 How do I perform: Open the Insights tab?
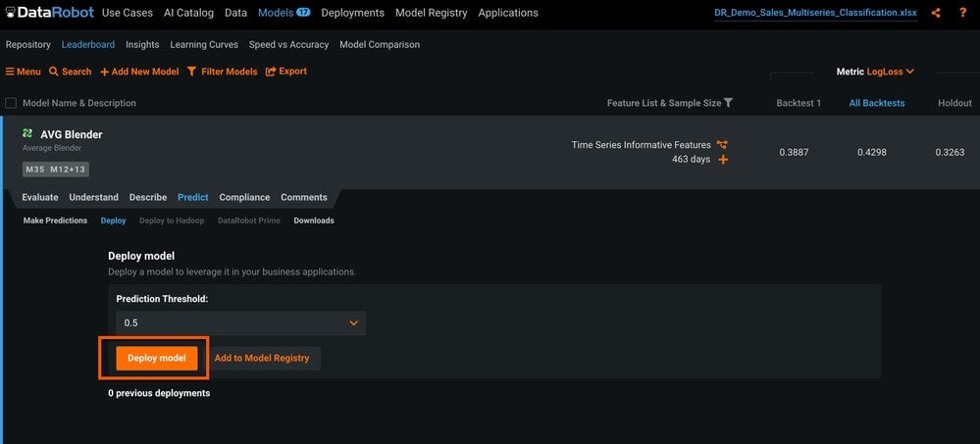tap(142, 45)
